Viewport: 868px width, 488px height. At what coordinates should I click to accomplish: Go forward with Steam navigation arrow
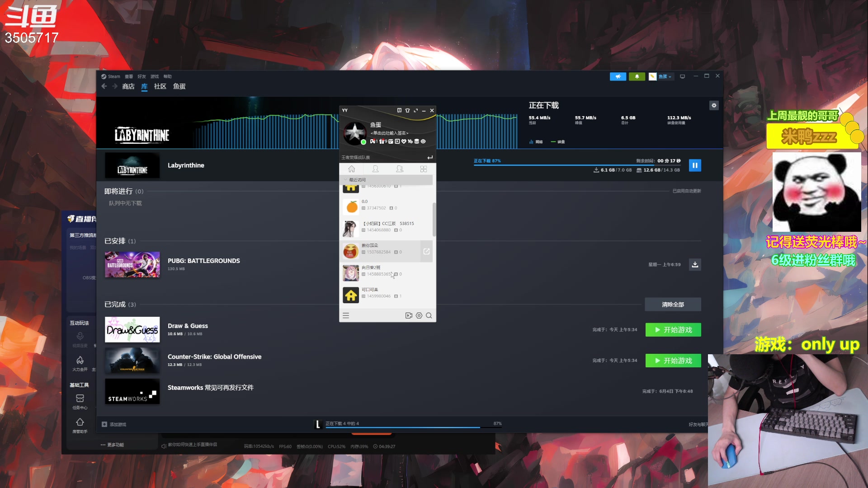click(x=115, y=86)
